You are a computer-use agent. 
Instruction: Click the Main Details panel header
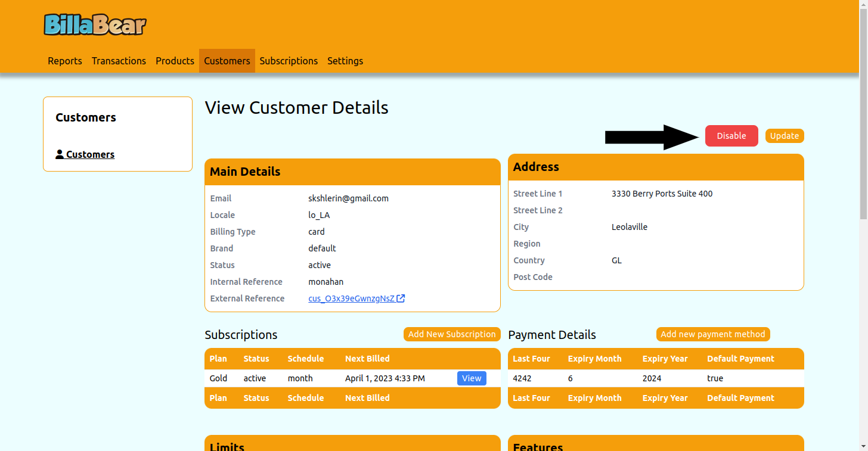click(352, 172)
